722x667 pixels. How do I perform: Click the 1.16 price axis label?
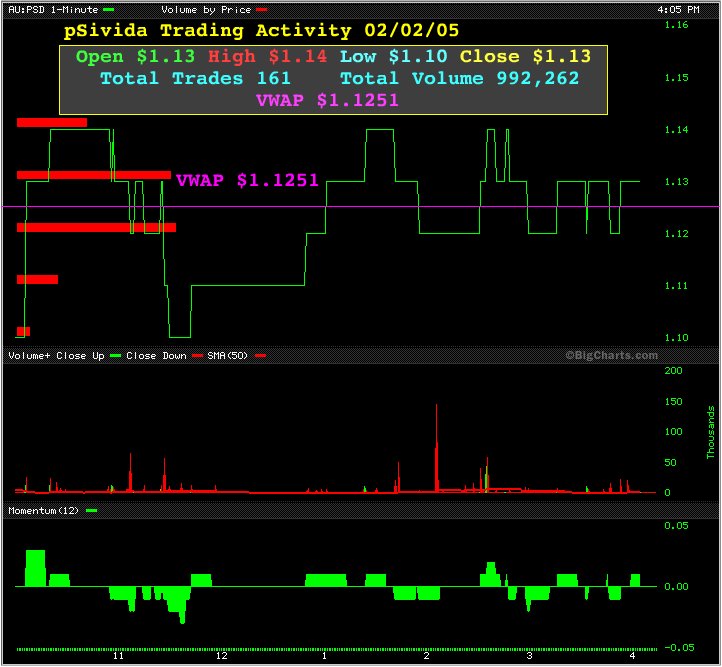point(676,25)
